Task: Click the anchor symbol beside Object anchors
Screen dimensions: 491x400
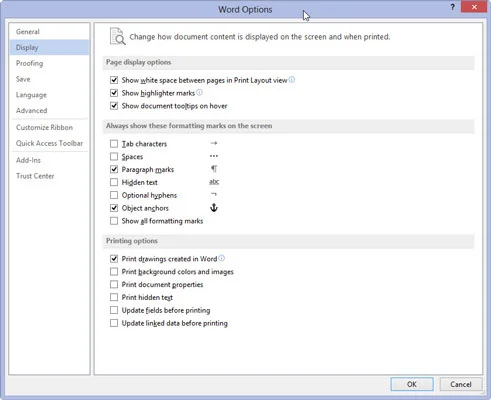Action: [x=214, y=208]
